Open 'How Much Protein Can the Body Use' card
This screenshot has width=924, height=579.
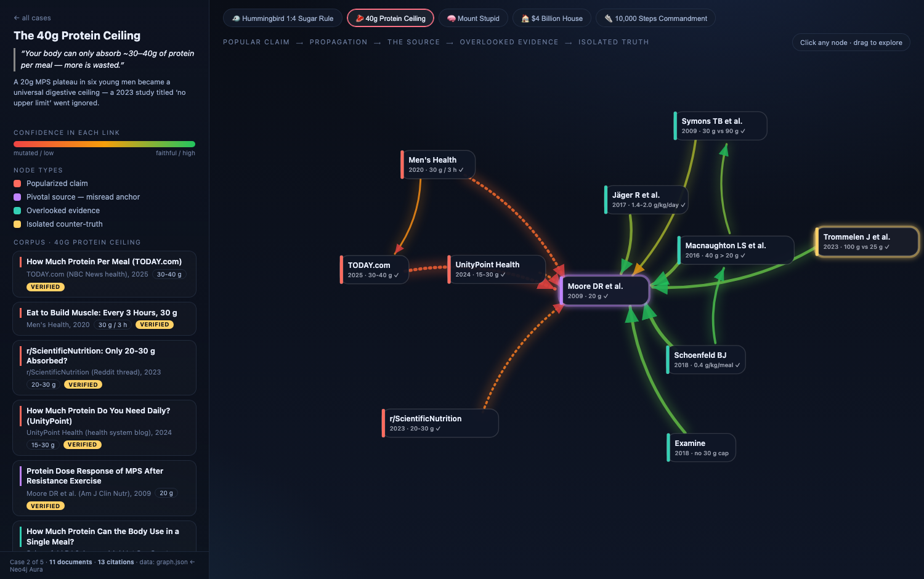[x=104, y=536]
